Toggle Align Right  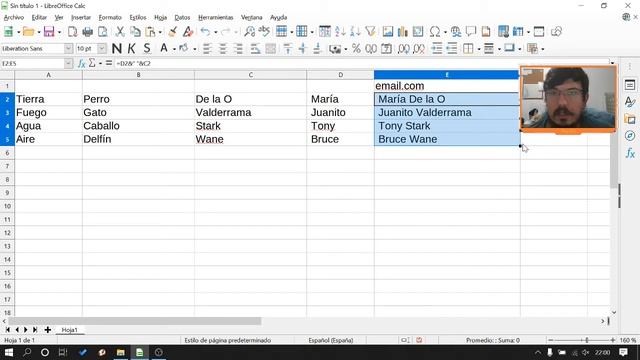(238, 49)
